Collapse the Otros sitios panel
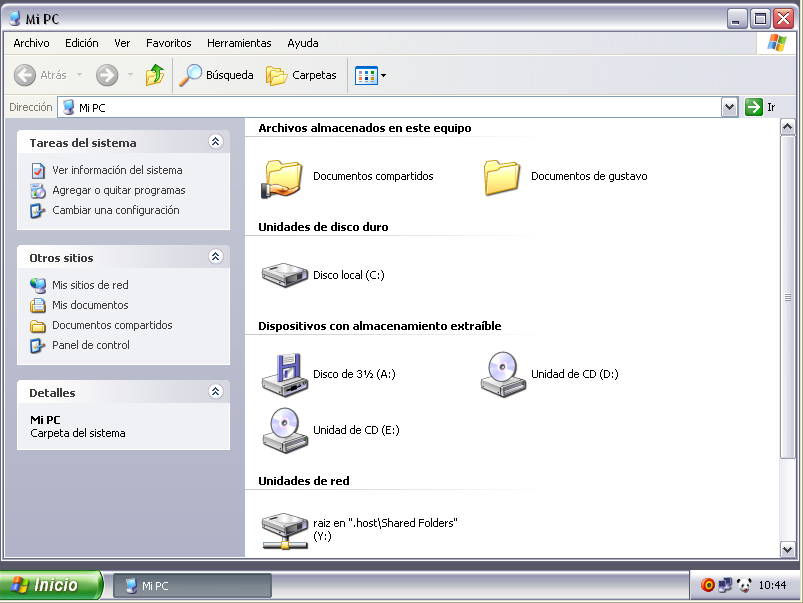The image size is (803, 603). [x=215, y=257]
